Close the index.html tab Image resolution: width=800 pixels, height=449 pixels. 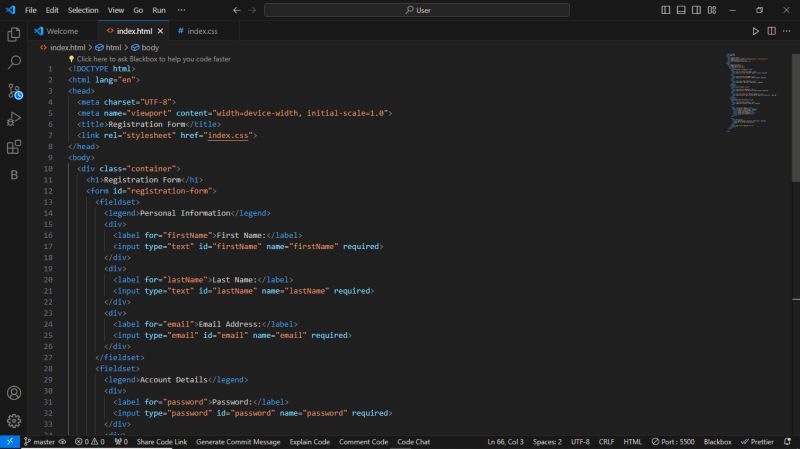pos(160,31)
